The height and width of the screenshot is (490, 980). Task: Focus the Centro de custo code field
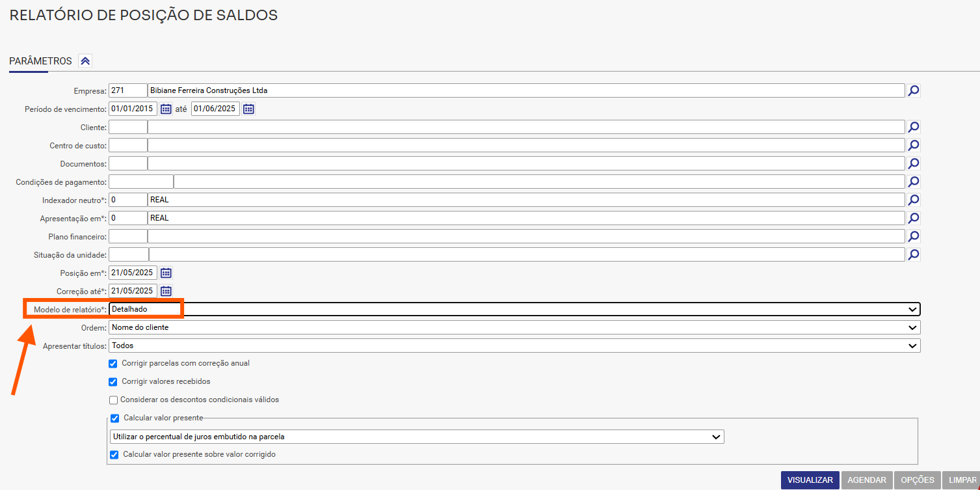click(x=128, y=145)
